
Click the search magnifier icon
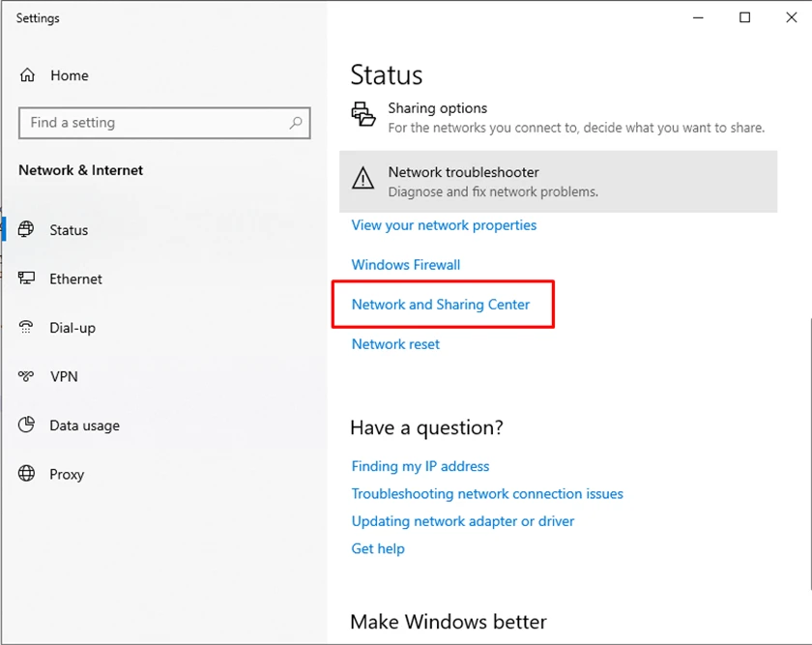pyautogui.click(x=296, y=123)
